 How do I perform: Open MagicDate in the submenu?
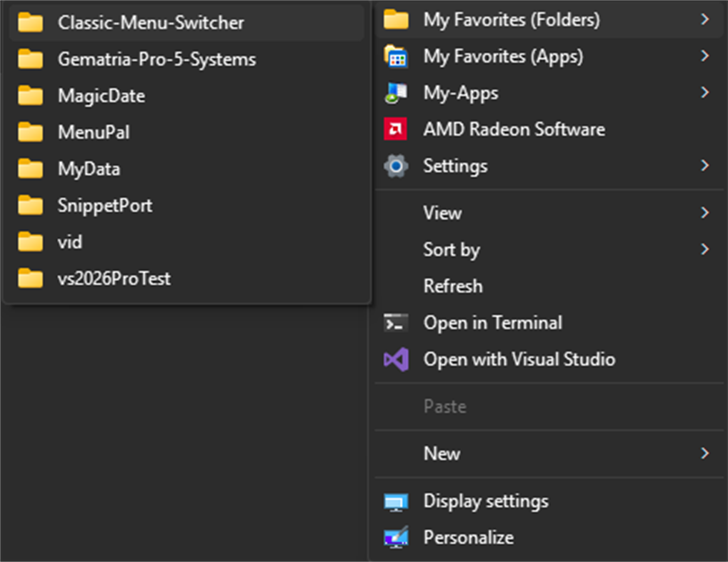[x=186, y=96]
